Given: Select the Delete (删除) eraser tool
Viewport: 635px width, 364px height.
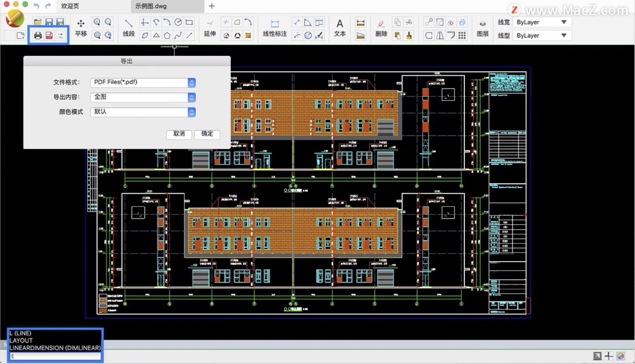Looking at the screenshot, I should point(381,28).
